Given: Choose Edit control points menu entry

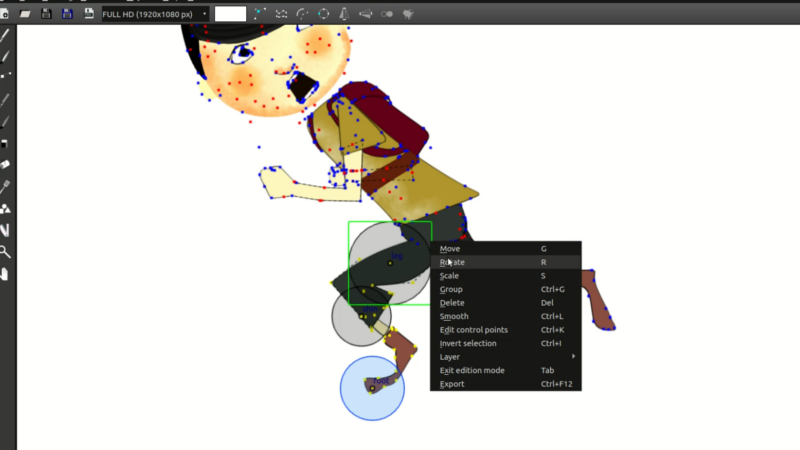Looking at the screenshot, I should coord(506,330).
